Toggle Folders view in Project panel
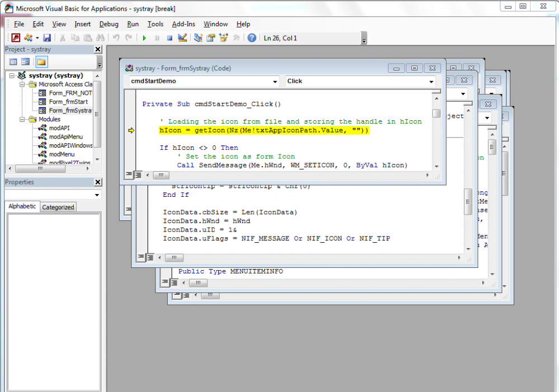559x392 pixels. (x=41, y=62)
